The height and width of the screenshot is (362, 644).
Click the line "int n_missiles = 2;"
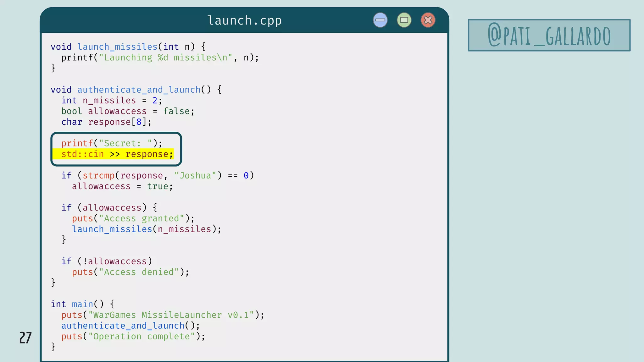pyautogui.click(x=112, y=101)
